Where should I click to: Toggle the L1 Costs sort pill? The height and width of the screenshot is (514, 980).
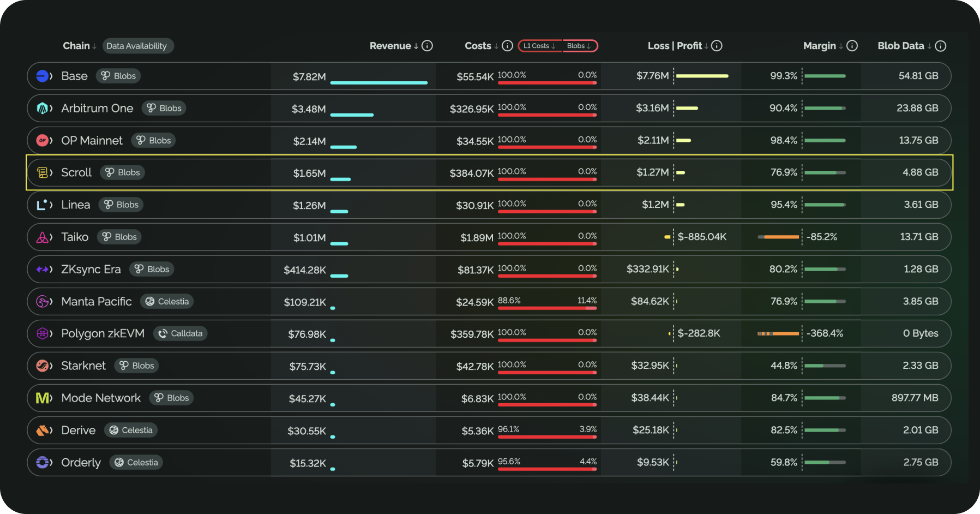coord(539,46)
